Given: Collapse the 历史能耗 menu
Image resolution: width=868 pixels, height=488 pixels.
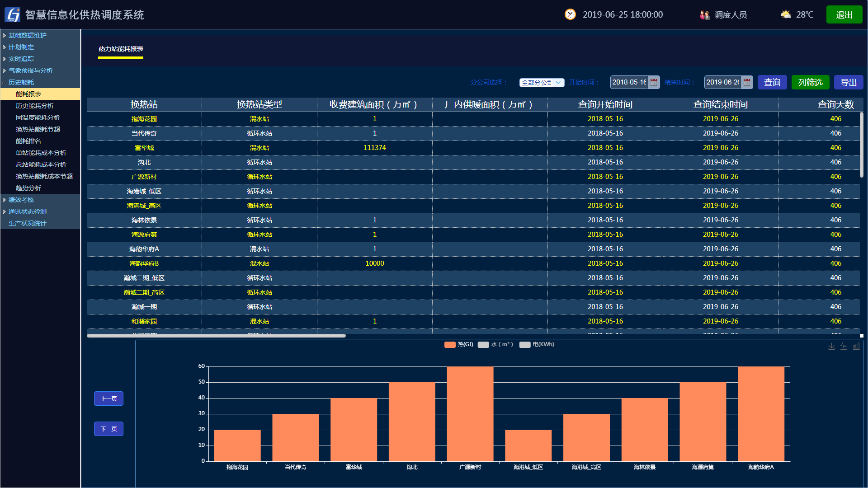Looking at the screenshot, I should (x=40, y=82).
